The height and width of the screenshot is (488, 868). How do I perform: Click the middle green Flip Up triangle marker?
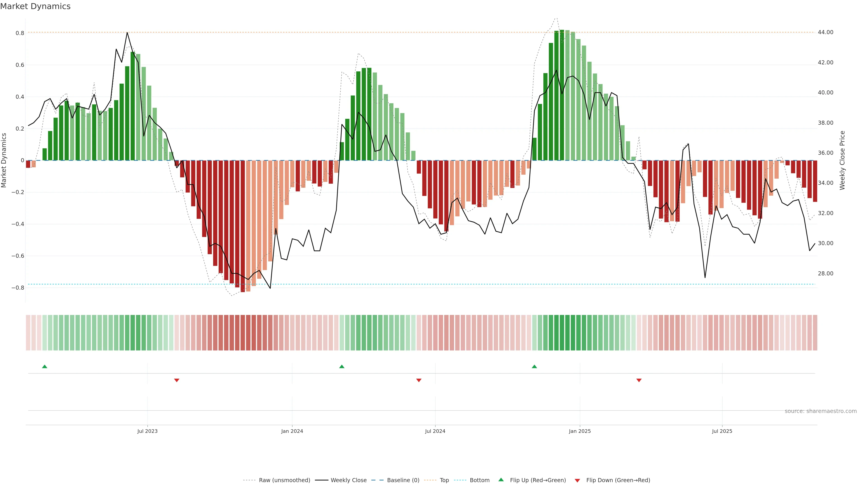342,366
